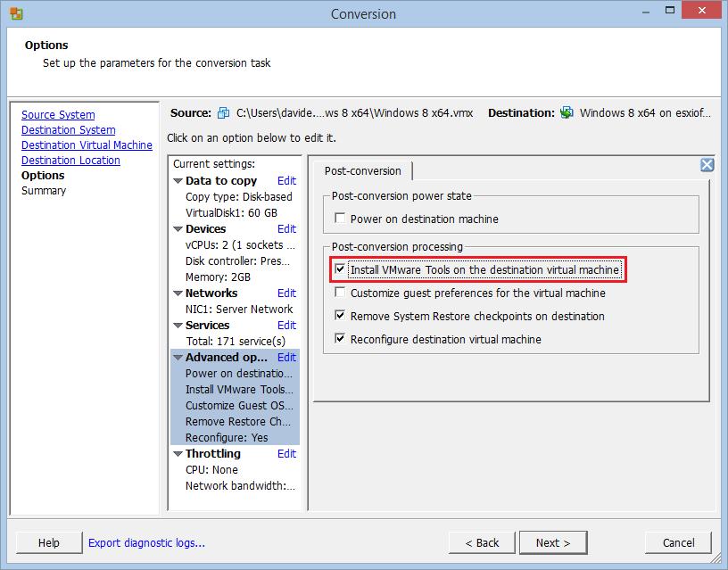Close the Post-conversion panel with the X icon

[x=707, y=164]
